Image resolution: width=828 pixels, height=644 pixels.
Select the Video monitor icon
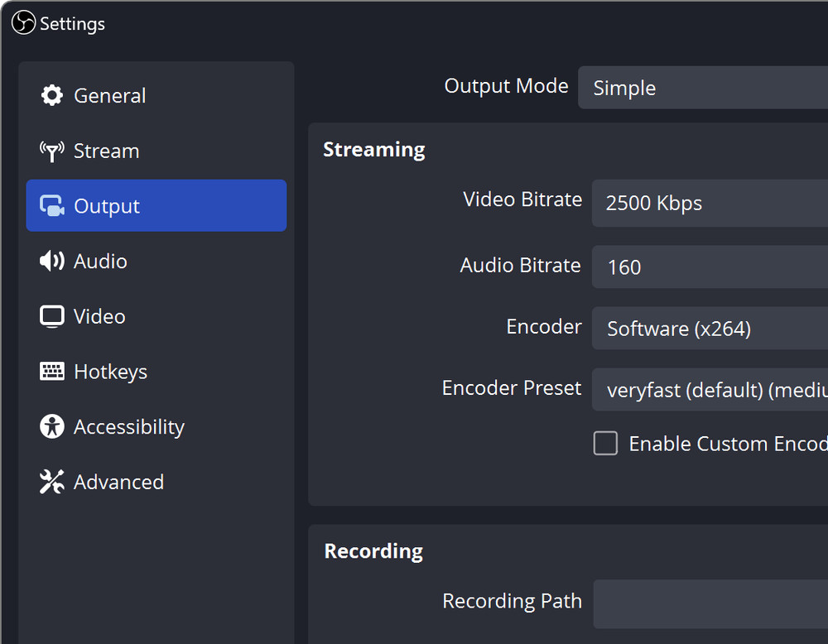(x=51, y=315)
